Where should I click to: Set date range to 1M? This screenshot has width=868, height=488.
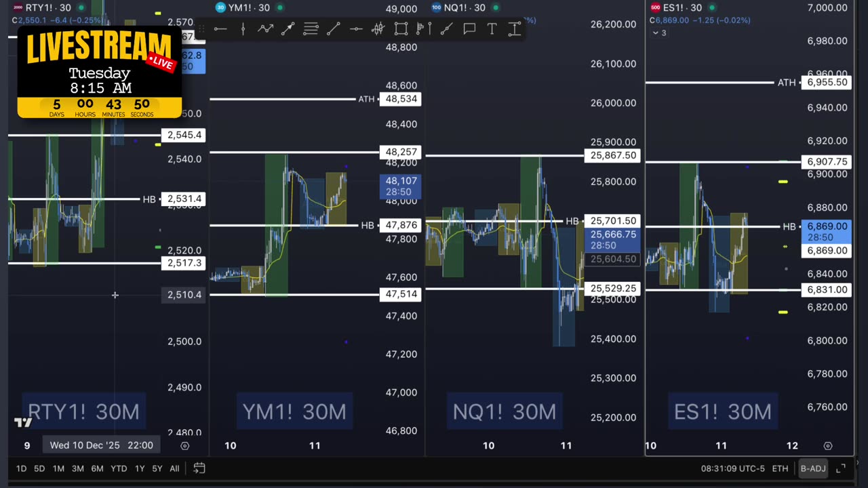tap(58, 468)
